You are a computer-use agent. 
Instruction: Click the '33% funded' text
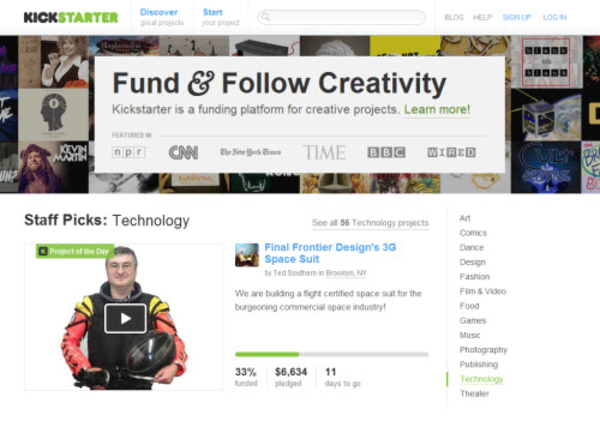246,377
